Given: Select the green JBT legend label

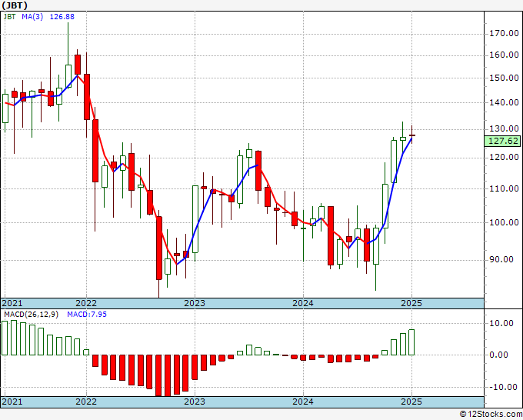Looking at the screenshot, I should pyautogui.click(x=10, y=17).
